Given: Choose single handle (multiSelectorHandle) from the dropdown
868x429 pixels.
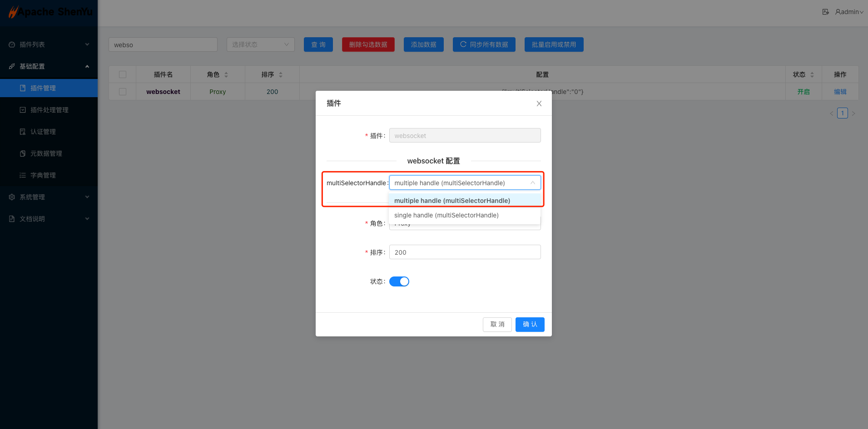Looking at the screenshot, I should [x=446, y=215].
